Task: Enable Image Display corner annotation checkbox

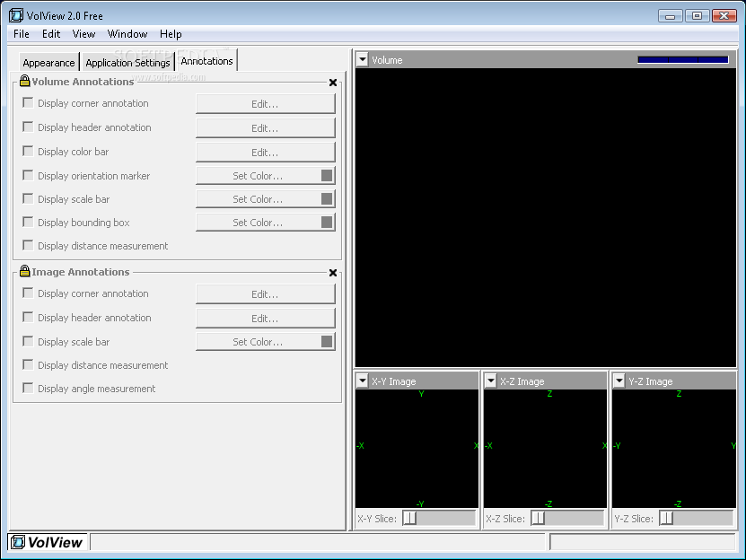Action: click(x=28, y=293)
